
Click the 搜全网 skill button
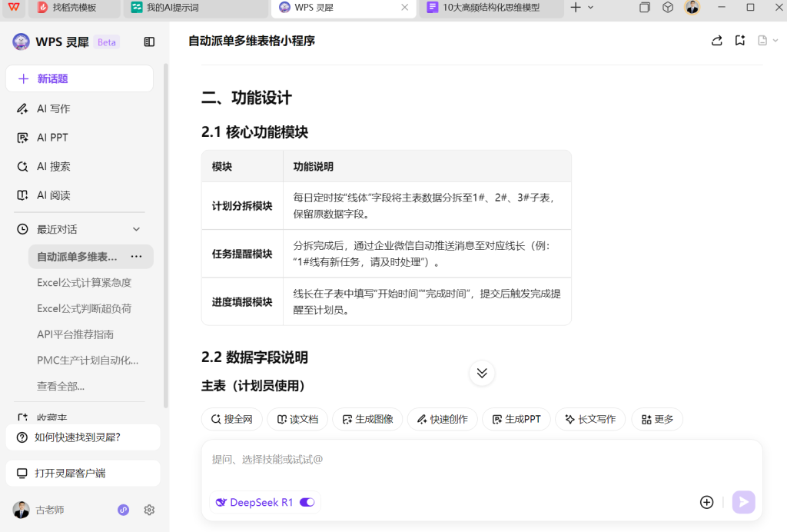tap(232, 419)
